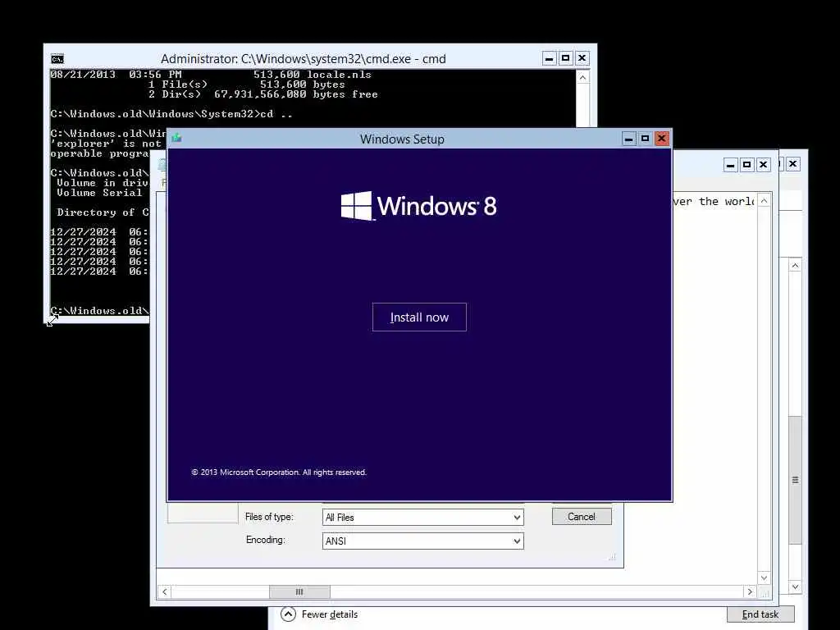The height and width of the screenshot is (630, 840).
Task: Click Notepad horizontal scrollbar right arrow
Action: coord(750,592)
